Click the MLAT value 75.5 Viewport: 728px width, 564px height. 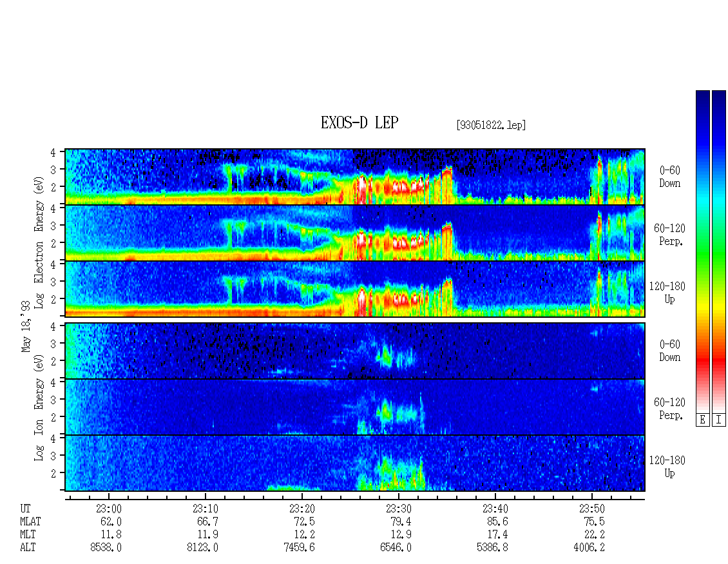tap(594, 521)
